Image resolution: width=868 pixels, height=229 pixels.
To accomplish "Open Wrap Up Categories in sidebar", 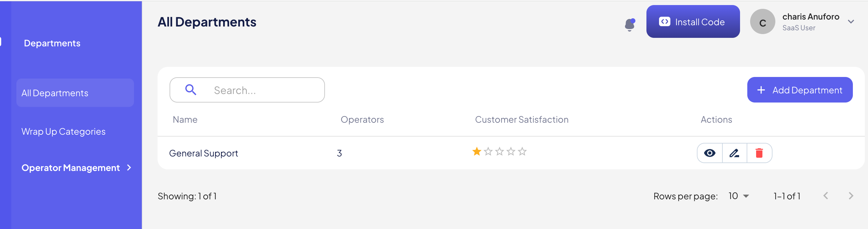I will pyautogui.click(x=63, y=132).
